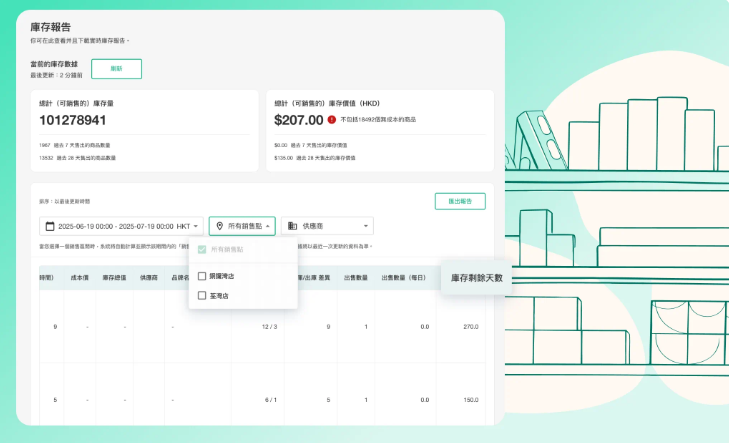
Task: Collapse the 所有銷售點 sales point dropdown
Action: [242, 226]
